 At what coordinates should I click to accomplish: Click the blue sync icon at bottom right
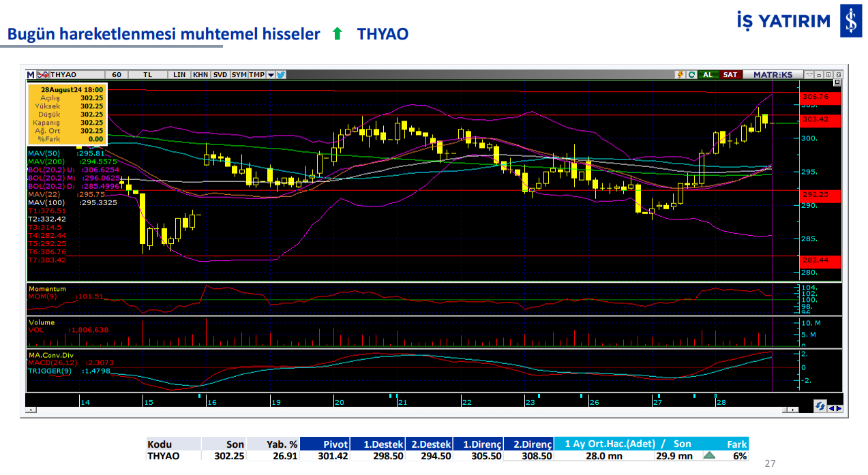click(820, 406)
